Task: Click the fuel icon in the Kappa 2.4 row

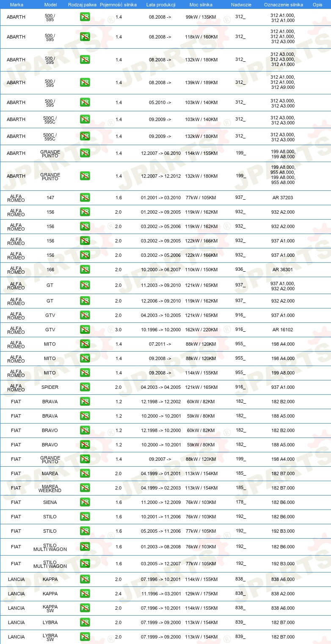Action: (x=85, y=594)
